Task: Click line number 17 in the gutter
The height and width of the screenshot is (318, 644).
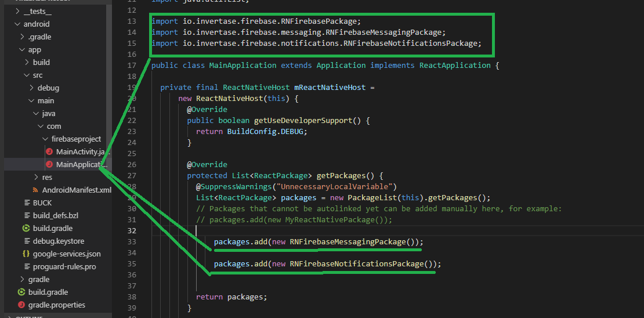Action: [x=132, y=66]
